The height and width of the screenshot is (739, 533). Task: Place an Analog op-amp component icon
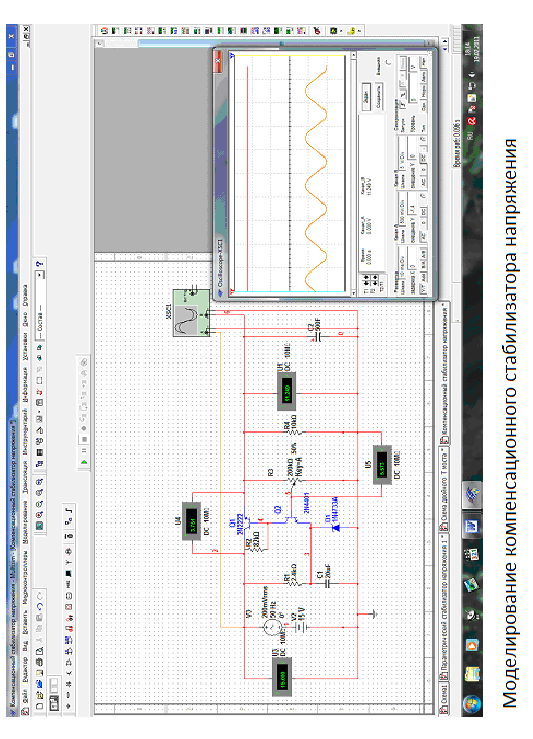[69, 662]
